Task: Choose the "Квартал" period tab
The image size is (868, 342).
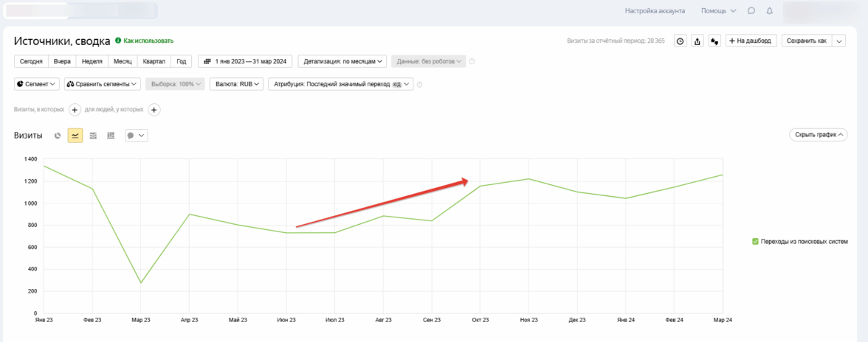Action: (x=154, y=61)
